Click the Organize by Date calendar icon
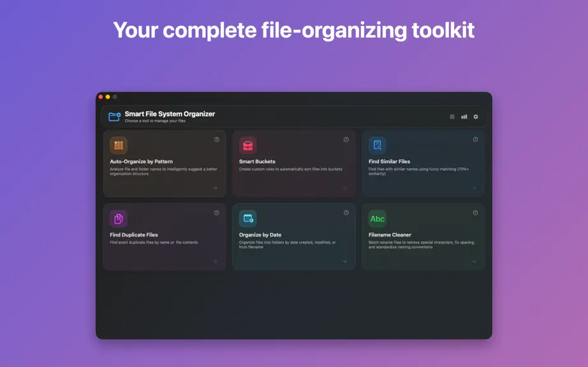The width and height of the screenshot is (588, 367). click(x=248, y=219)
